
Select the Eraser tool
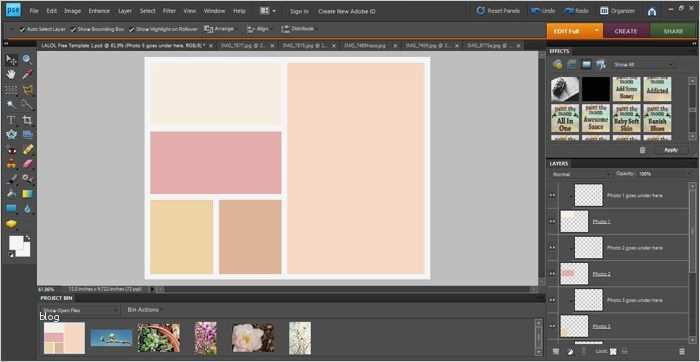coord(27,164)
